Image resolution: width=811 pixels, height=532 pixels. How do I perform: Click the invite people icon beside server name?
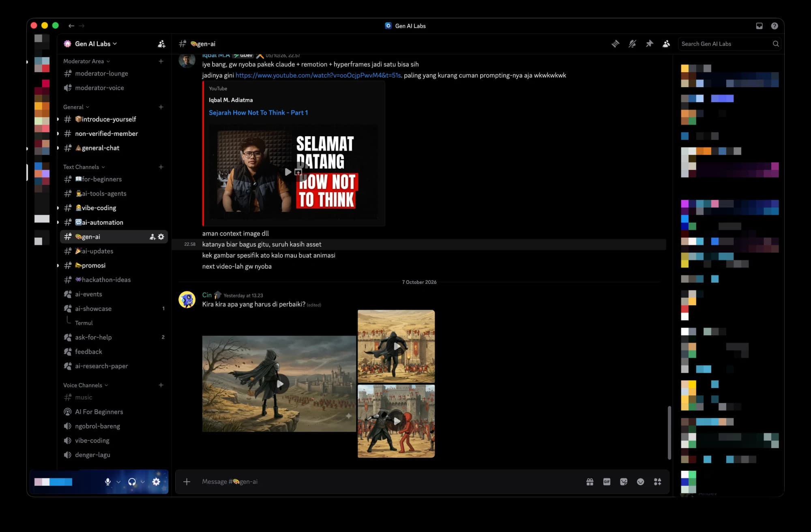tap(161, 44)
